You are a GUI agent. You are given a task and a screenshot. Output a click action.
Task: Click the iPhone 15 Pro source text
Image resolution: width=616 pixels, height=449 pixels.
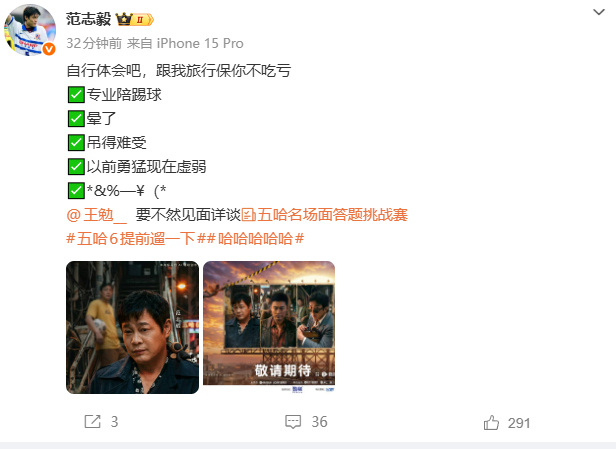(200, 43)
